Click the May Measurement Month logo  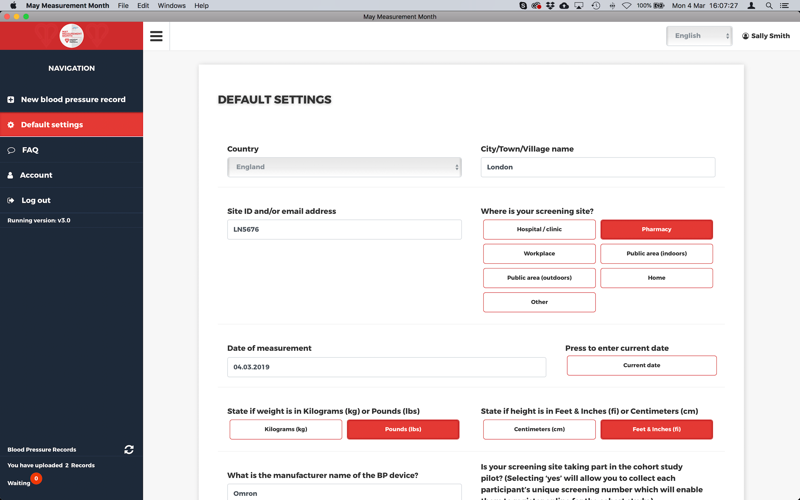pos(71,36)
